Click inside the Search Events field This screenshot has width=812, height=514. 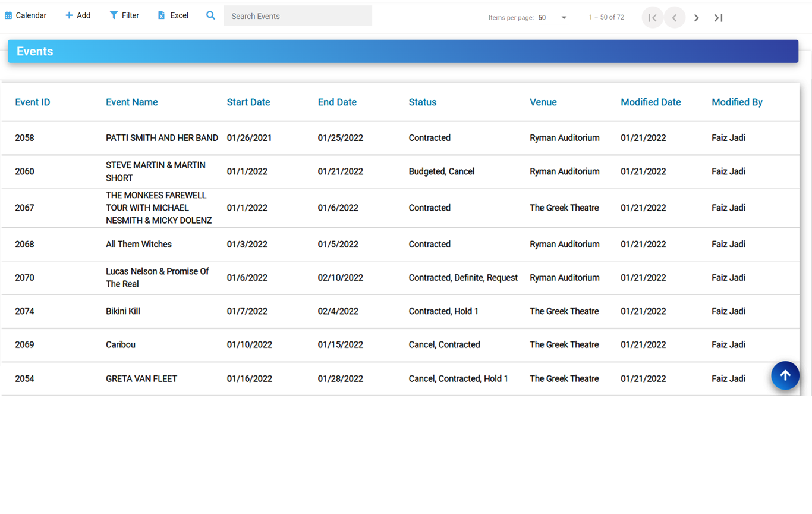tap(297, 15)
